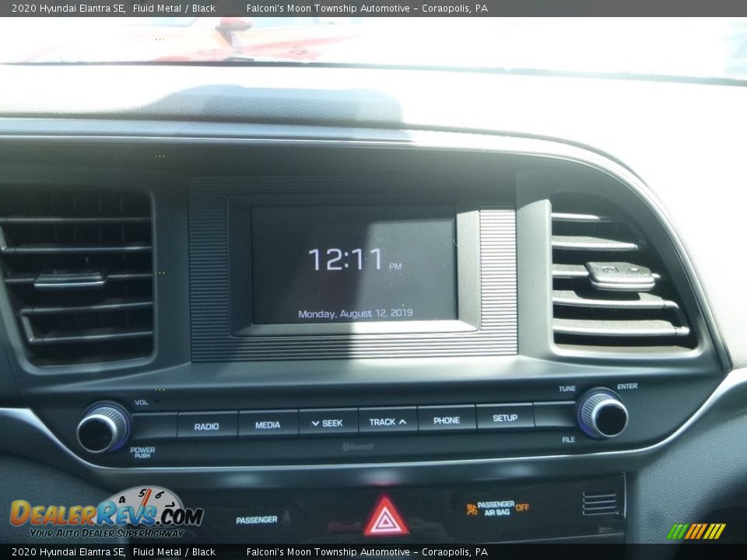
Task: Open the PHONE function
Action: [x=447, y=419]
